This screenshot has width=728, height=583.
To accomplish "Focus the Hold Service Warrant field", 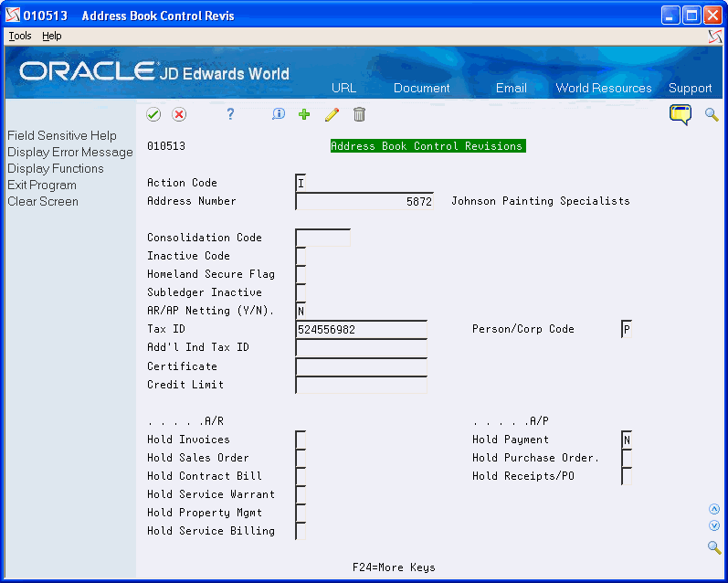I will coord(301,494).
